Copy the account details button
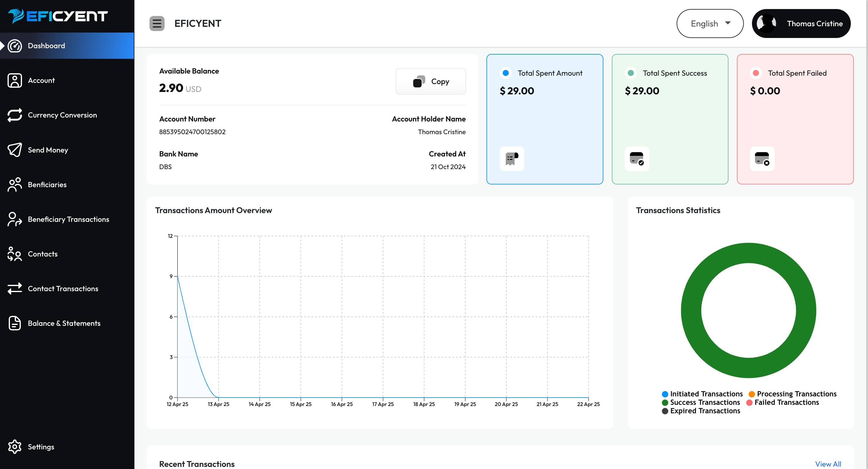Viewport: 868px width, 469px height. click(x=430, y=82)
